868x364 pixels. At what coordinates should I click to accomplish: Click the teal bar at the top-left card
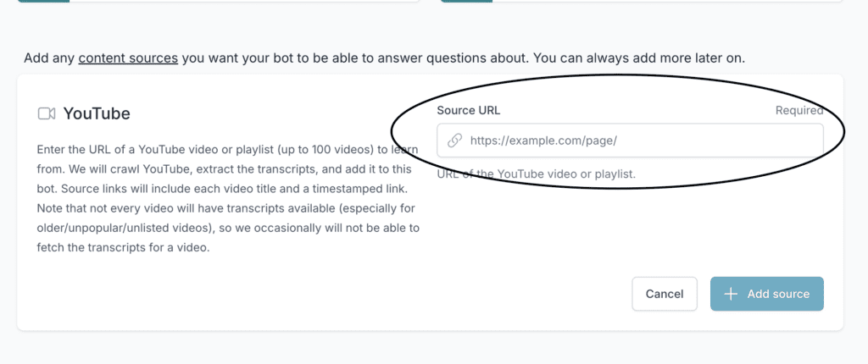[42, 1]
